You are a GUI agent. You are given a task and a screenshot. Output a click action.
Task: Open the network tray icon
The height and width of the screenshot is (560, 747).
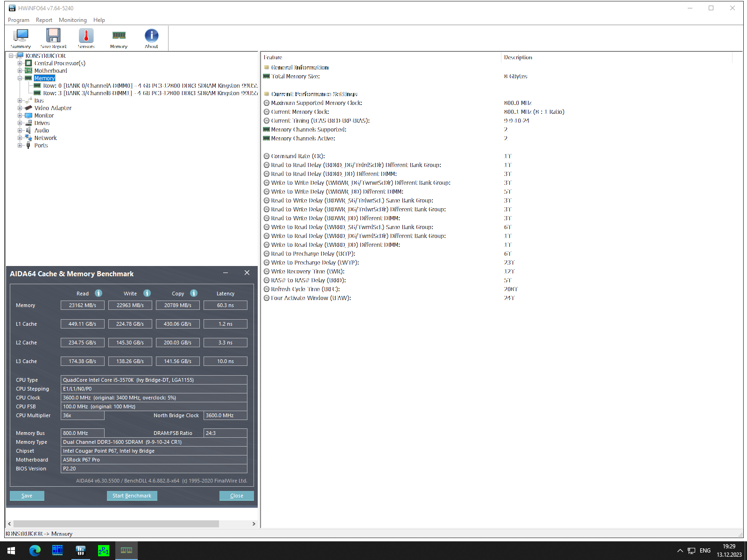[691, 551]
